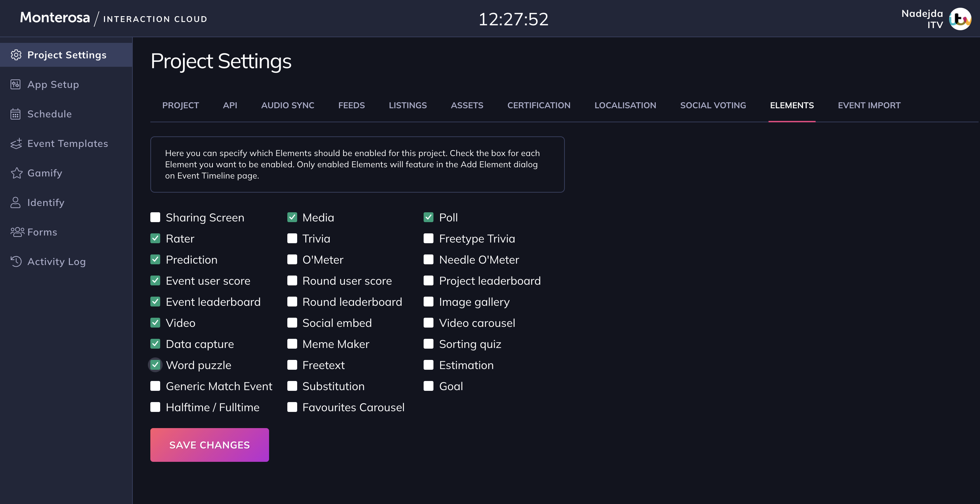Check the Halftime / Fulltime box
The width and height of the screenshot is (980, 504).
[x=155, y=407]
